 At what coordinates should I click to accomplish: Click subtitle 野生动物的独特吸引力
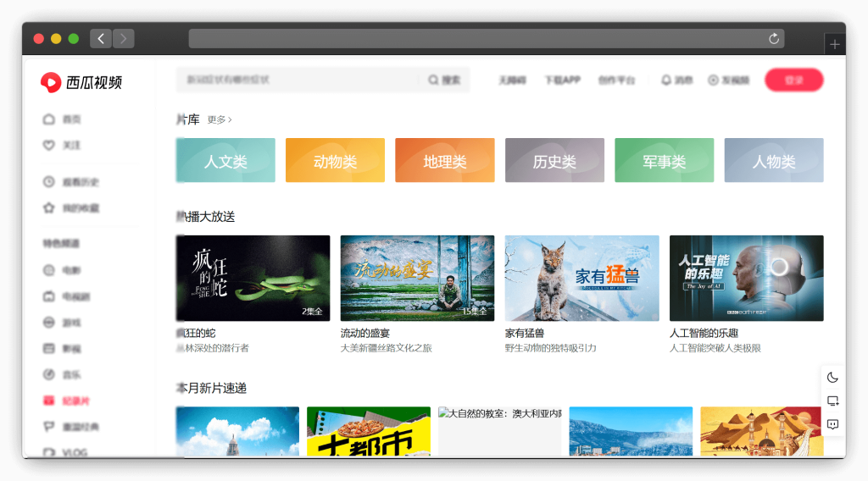550,348
